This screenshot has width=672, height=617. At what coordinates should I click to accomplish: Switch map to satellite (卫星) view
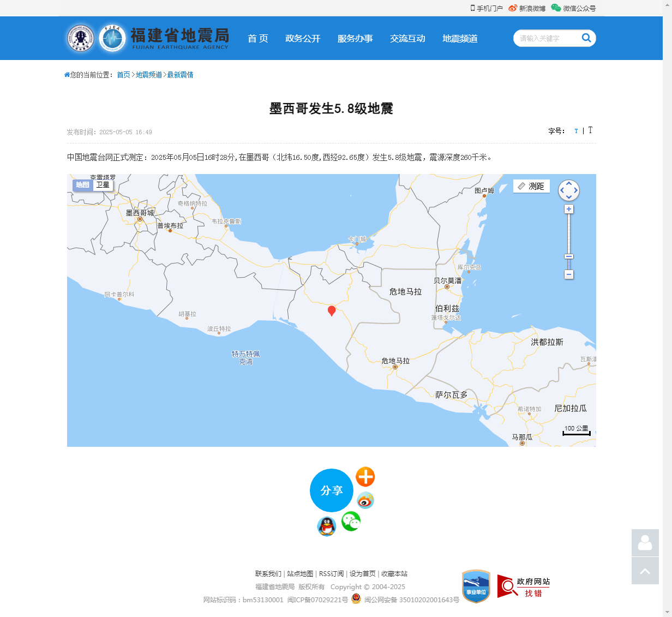(x=103, y=185)
